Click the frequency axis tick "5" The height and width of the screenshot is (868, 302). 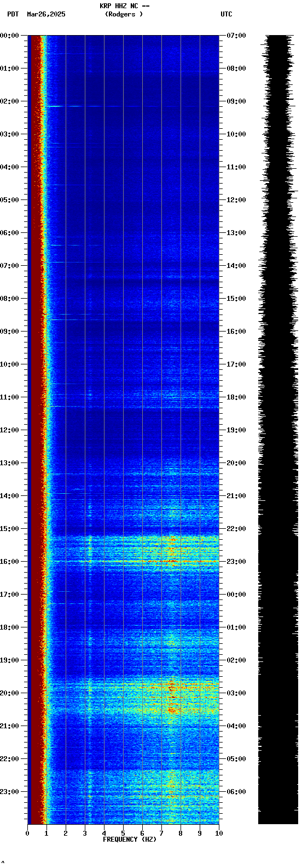tap(123, 833)
